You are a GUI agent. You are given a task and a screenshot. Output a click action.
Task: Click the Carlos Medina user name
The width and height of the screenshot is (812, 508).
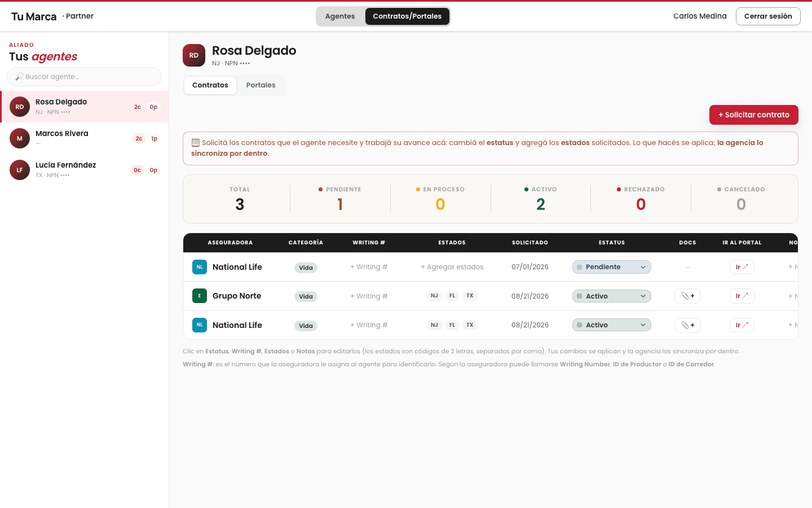[700, 16]
